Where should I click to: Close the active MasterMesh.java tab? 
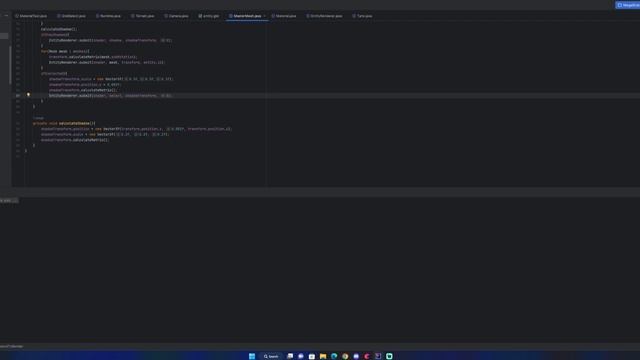tap(264, 16)
